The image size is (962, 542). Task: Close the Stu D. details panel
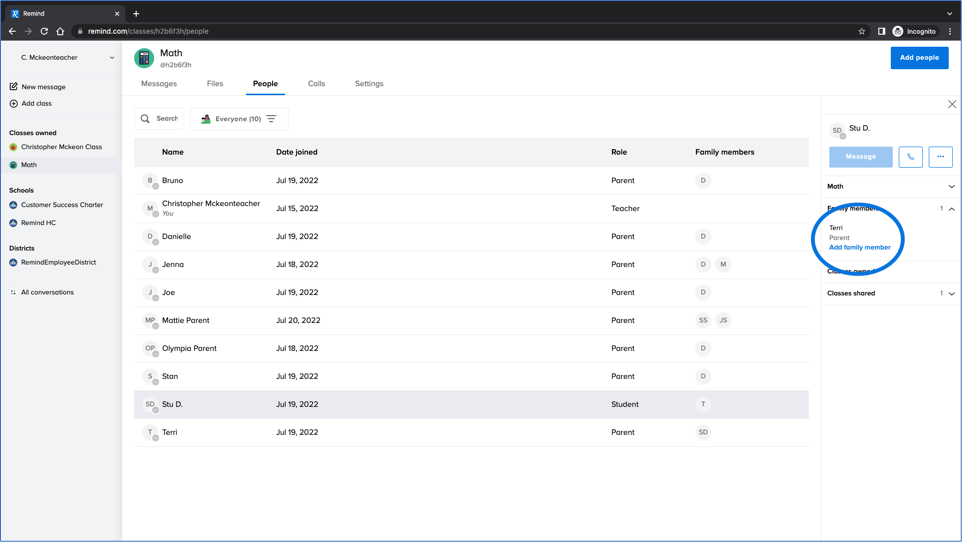pyautogui.click(x=951, y=104)
